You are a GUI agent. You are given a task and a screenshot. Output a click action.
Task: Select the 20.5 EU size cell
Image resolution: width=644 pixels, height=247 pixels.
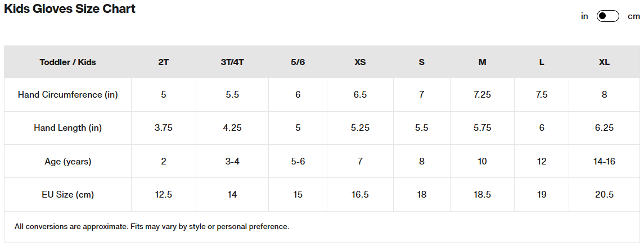point(604,195)
